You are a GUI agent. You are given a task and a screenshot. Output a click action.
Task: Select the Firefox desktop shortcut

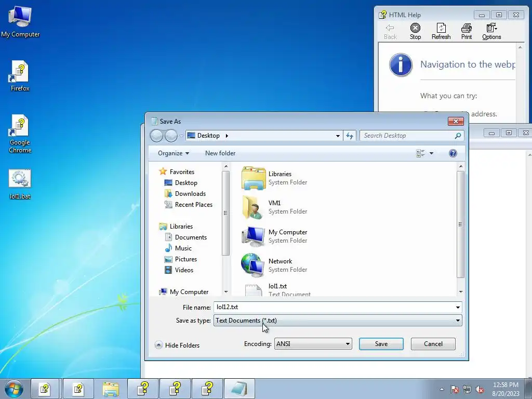pyautogui.click(x=20, y=76)
